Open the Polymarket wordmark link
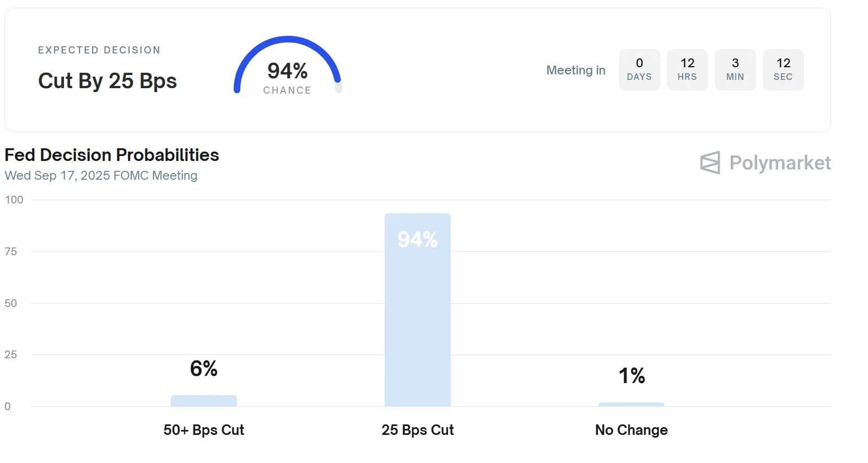The image size is (868, 463). 780,163
